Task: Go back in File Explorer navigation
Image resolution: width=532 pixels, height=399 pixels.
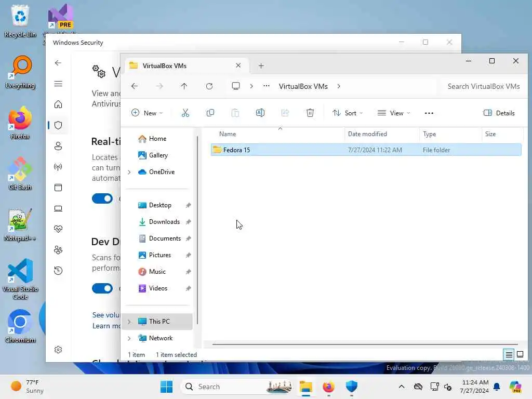Action: click(x=135, y=86)
